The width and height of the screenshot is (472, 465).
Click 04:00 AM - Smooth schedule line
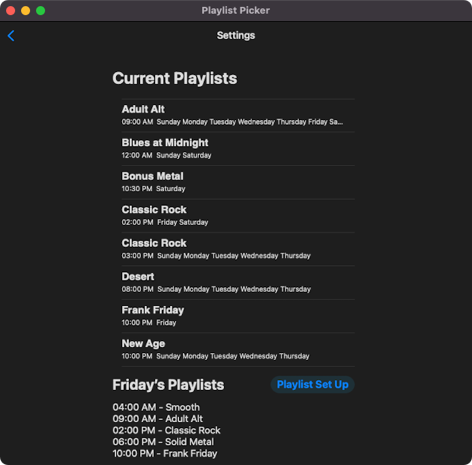click(156, 407)
